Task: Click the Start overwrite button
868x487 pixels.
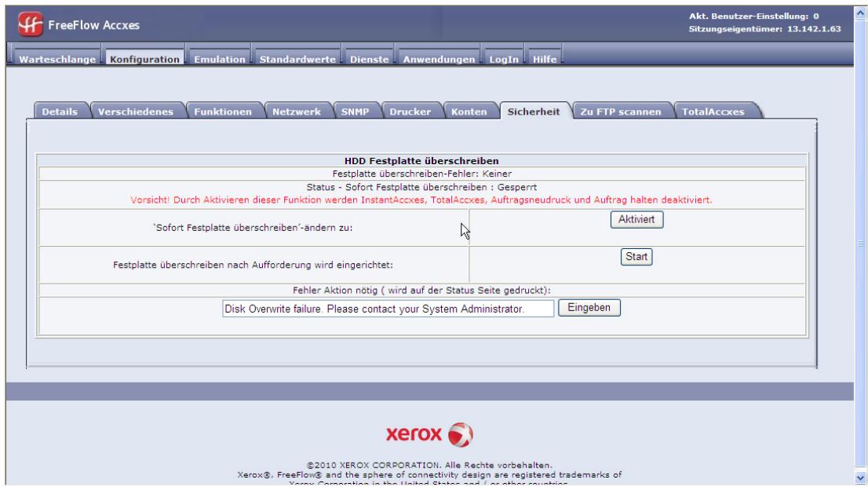Action: pos(636,257)
